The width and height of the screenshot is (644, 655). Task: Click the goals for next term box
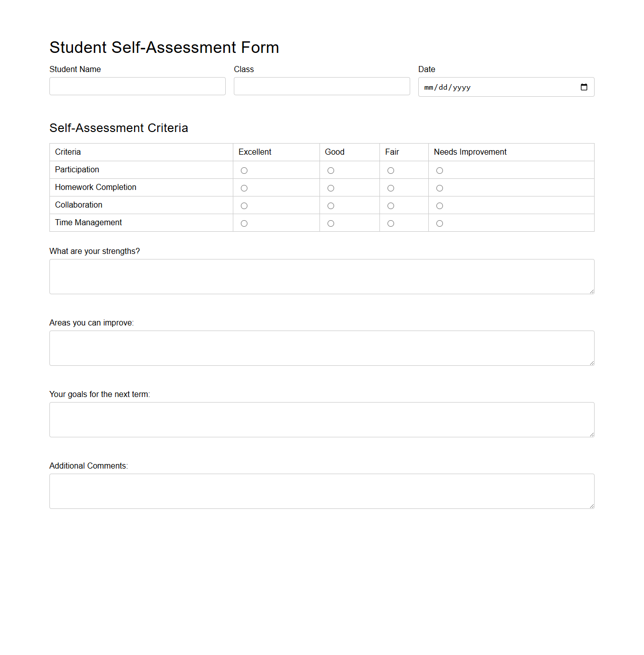point(321,419)
